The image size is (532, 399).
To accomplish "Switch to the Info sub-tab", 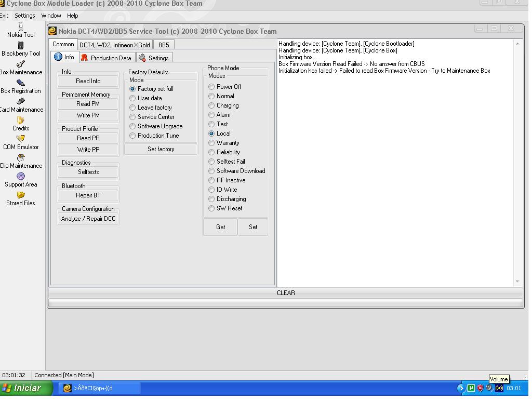I will [x=64, y=57].
